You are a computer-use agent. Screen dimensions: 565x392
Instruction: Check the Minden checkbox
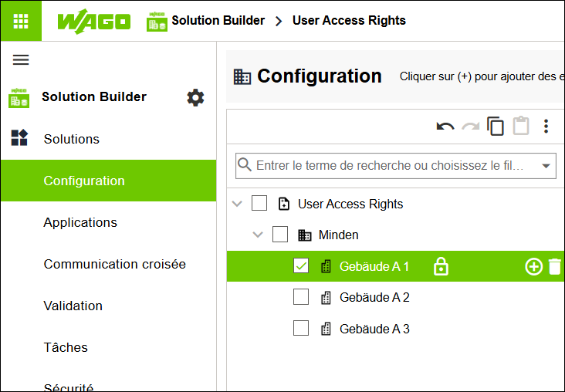pos(280,234)
